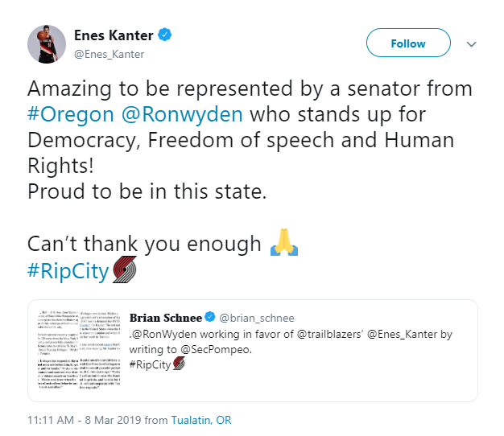Viewport: 504px width, 436px height.
Task: Click the #RipCity hashtag in quoted tweet
Action: pyautogui.click(x=150, y=363)
